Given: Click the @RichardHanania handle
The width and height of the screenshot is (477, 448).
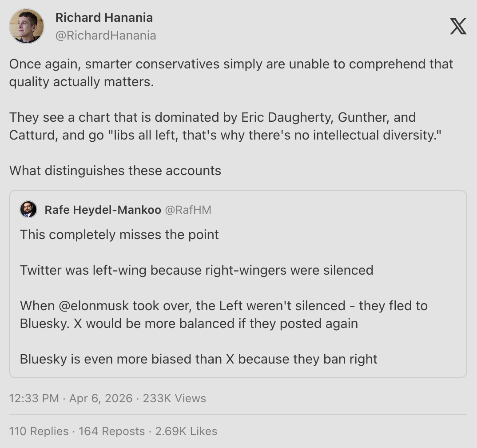Looking at the screenshot, I should click(106, 36).
